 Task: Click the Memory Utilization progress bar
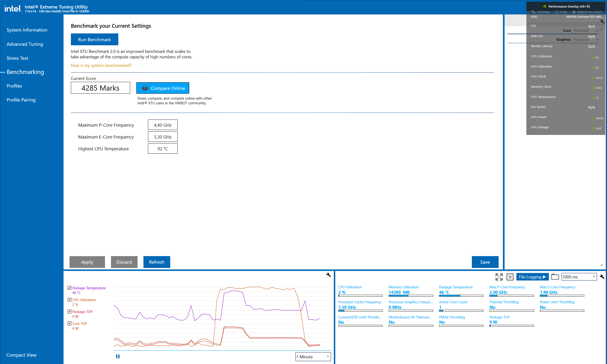pyautogui.click(x=411, y=296)
